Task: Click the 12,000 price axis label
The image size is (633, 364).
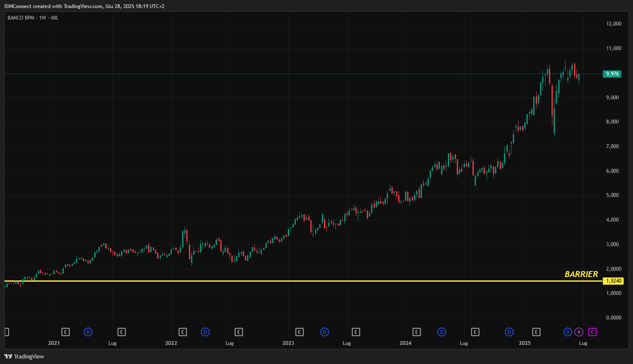Action: click(613, 24)
